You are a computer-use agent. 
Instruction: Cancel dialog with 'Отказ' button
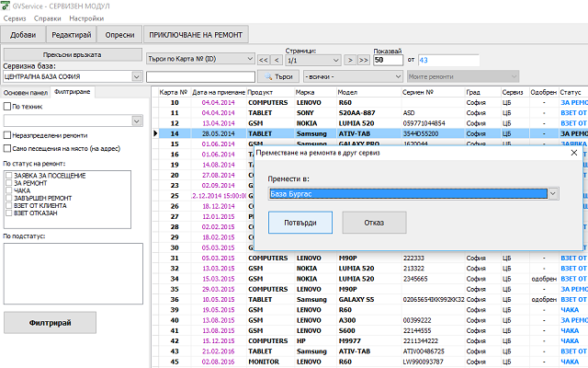374,223
